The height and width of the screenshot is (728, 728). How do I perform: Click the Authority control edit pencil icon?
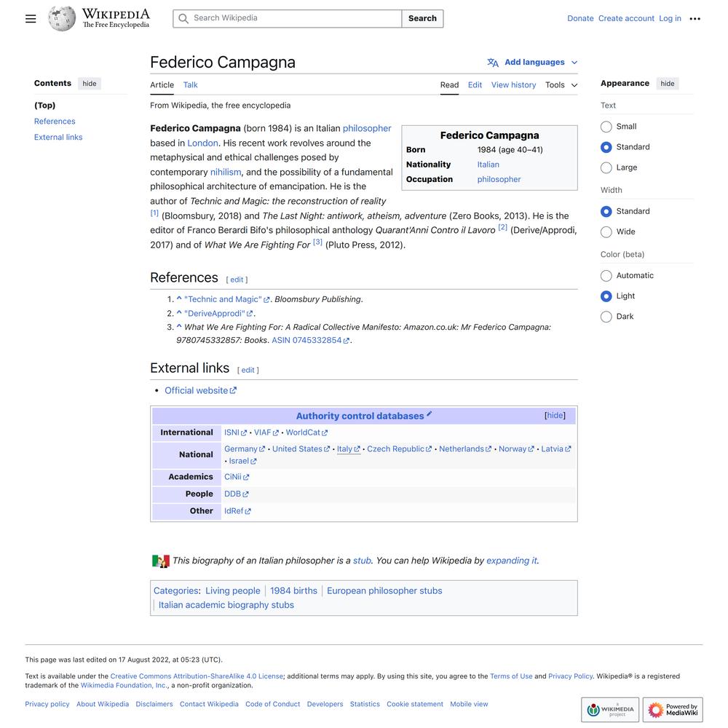tap(430, 414)
